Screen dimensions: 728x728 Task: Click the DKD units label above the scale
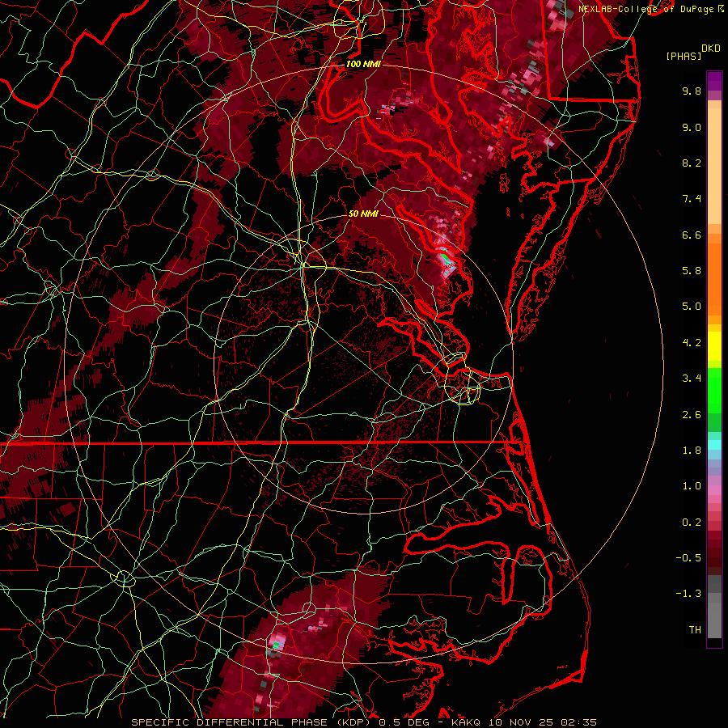tap(710, 49)
